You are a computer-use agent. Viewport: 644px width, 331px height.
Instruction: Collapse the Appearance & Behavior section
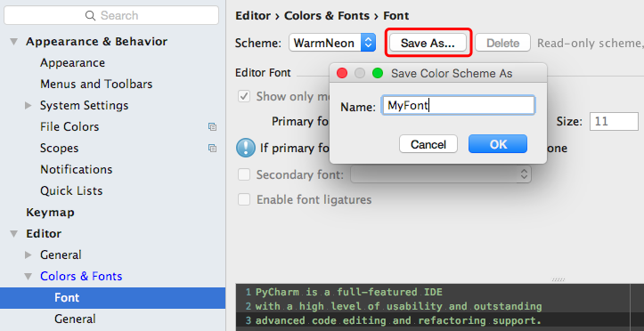pos(14,42)
